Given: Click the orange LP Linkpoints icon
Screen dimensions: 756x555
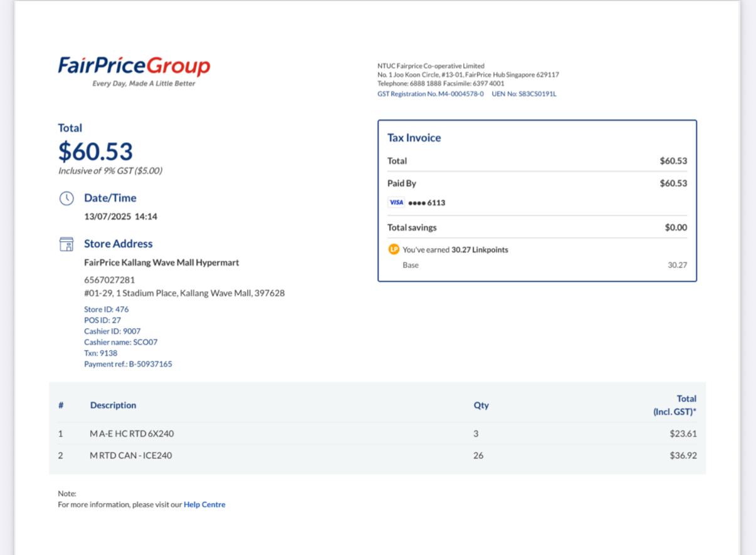Looking at the screenshot, I should [x=394, y=249].
